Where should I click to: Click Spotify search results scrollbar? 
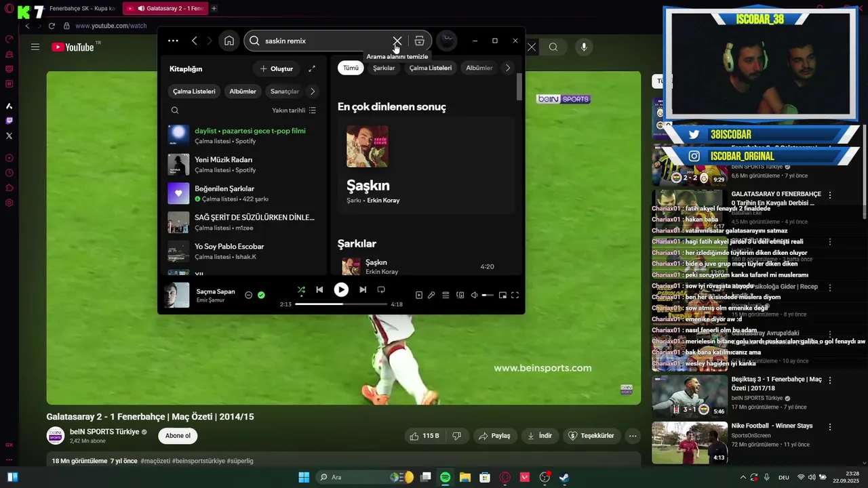519,87
